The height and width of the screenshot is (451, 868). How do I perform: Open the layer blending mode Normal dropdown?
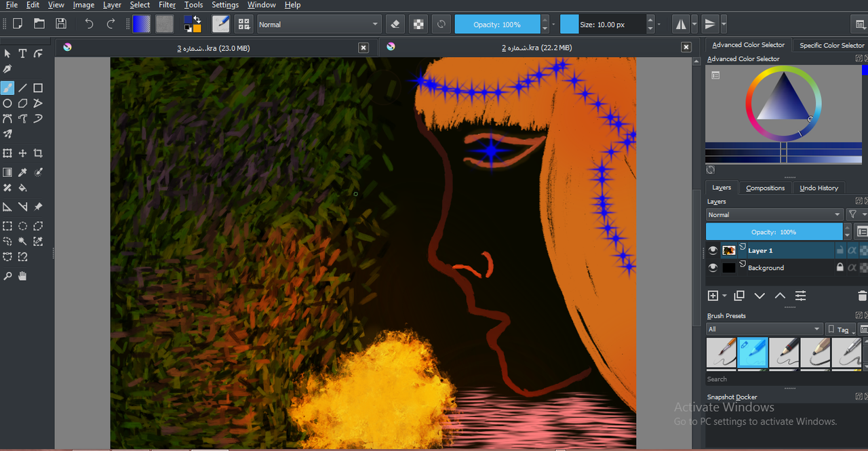pyautogui.click(x=774, y=215)
